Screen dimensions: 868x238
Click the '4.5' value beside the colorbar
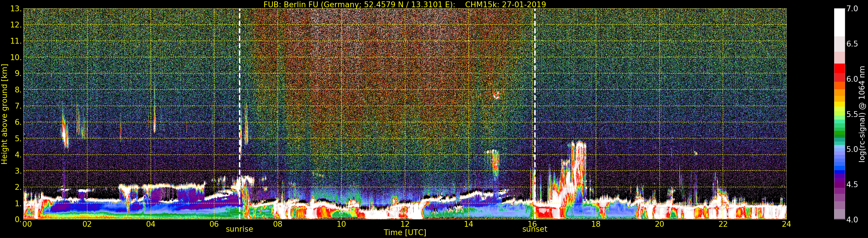[852, 185]
